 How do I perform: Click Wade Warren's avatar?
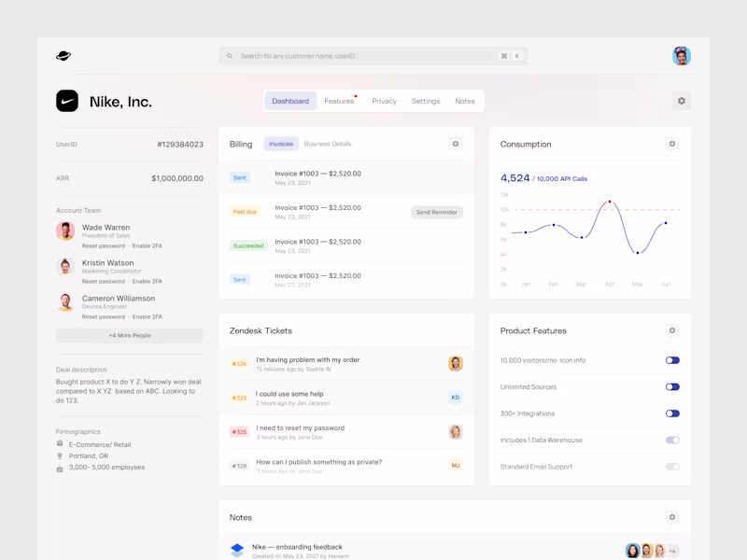click(x=65, y=231)
